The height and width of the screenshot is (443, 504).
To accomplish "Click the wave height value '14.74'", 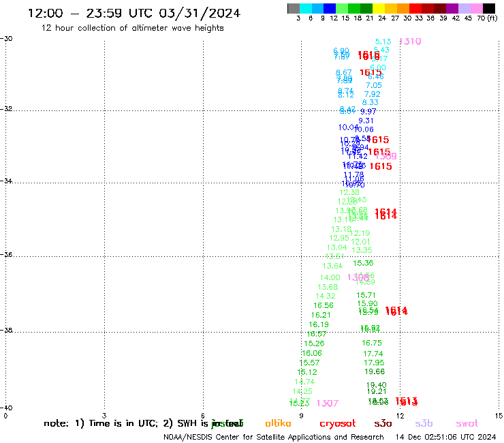I will pyautogui.click(x=304, y=382).
